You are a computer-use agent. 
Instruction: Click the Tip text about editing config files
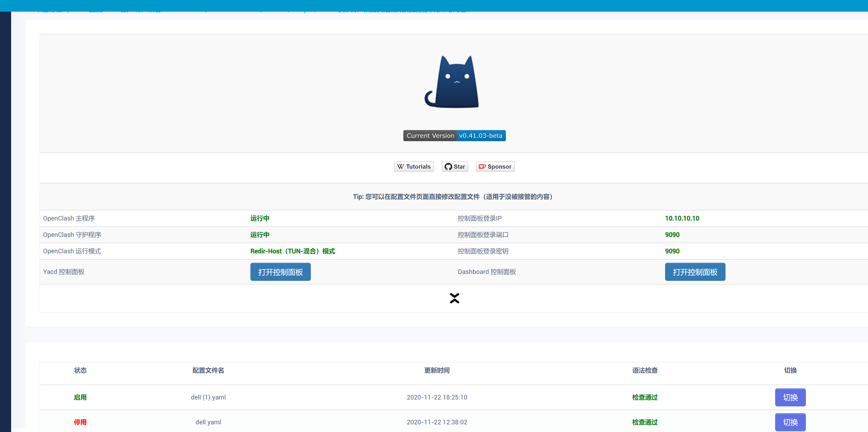(x=453, y=197)
